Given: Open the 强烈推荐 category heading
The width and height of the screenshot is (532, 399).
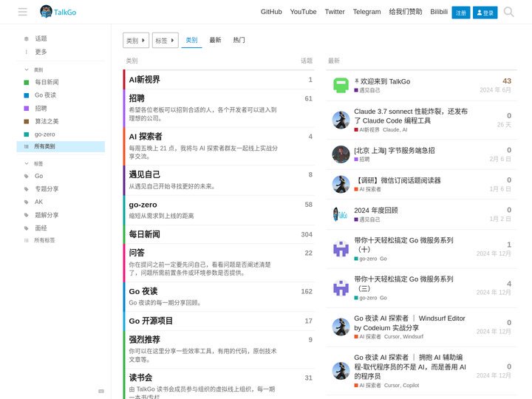Looking at the screenshot, I should pos(144,340).
